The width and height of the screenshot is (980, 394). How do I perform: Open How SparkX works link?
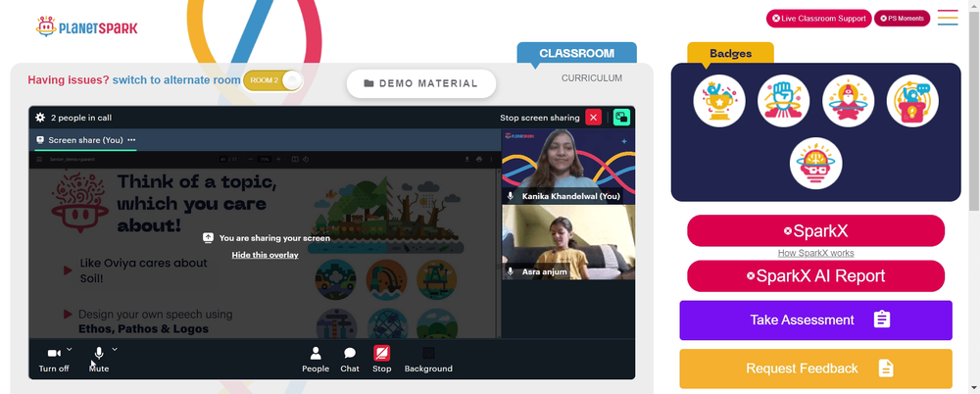tap(815, 253)
